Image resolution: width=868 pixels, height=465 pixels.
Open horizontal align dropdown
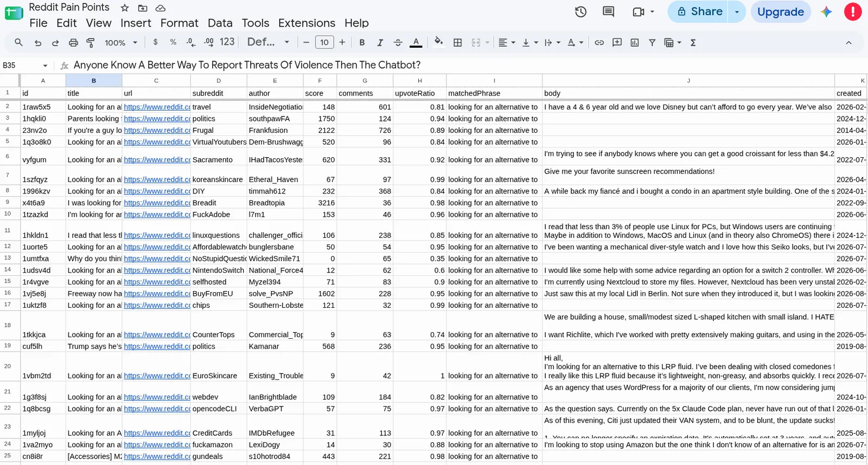[x=507, y=42]
